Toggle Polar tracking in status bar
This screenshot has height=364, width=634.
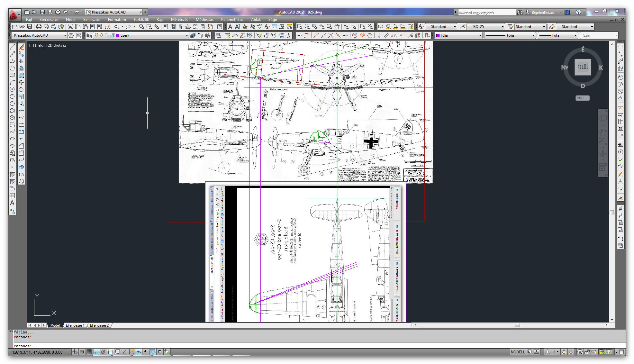click(x=103, y=352)
